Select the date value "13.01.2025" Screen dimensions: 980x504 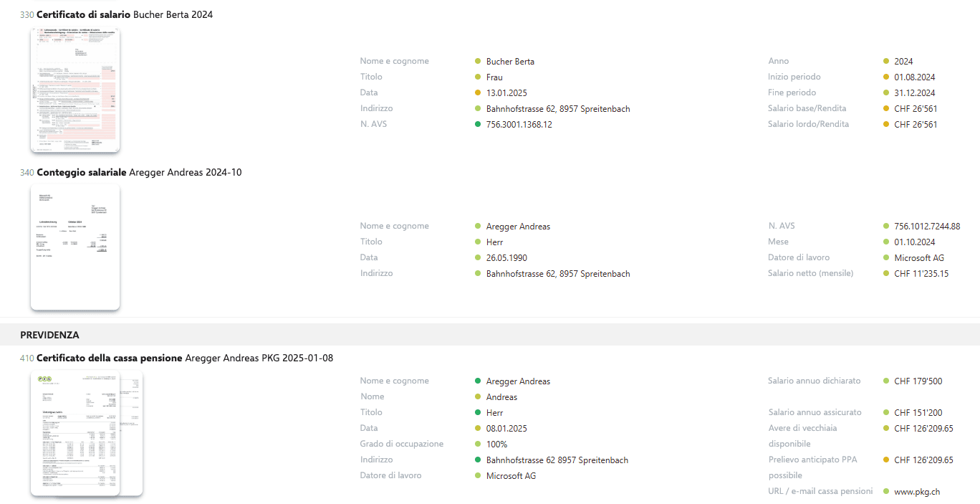[506, 92]
